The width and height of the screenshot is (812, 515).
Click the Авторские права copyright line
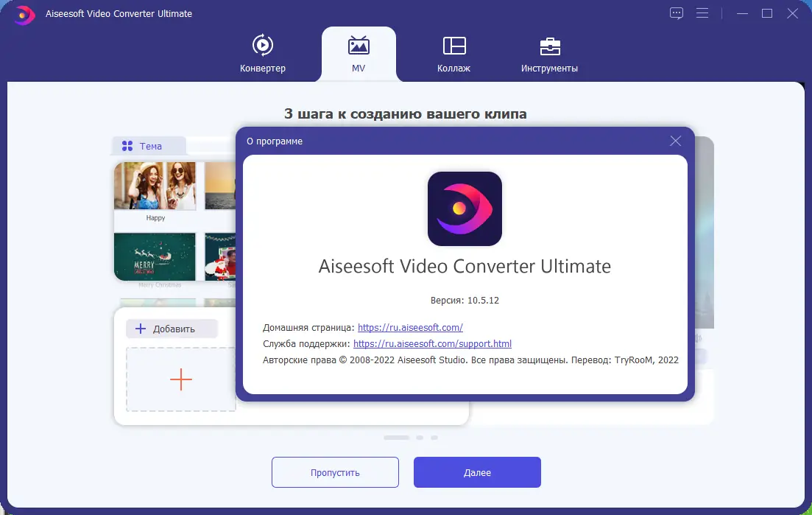(470, 360)
